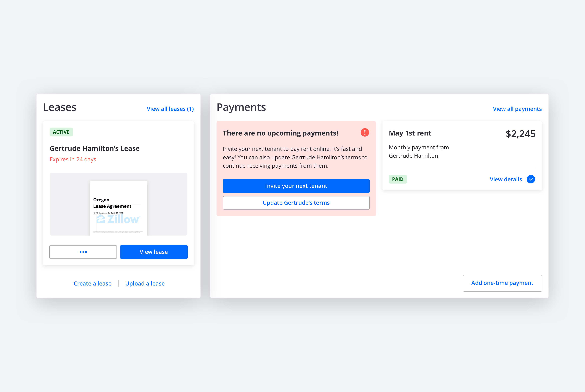Select View all leases (1) menu item

coord(170,108)
